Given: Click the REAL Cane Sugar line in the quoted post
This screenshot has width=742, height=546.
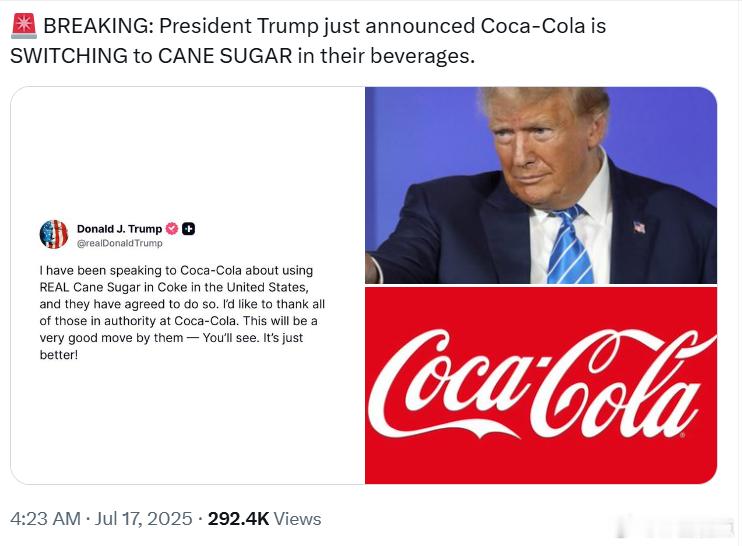Looking at the screenshot, I should click(x=174, y=287).
